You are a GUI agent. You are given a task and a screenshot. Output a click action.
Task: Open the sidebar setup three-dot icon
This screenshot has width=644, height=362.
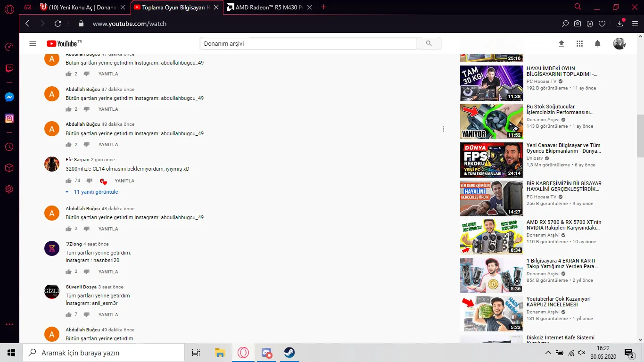9,324
